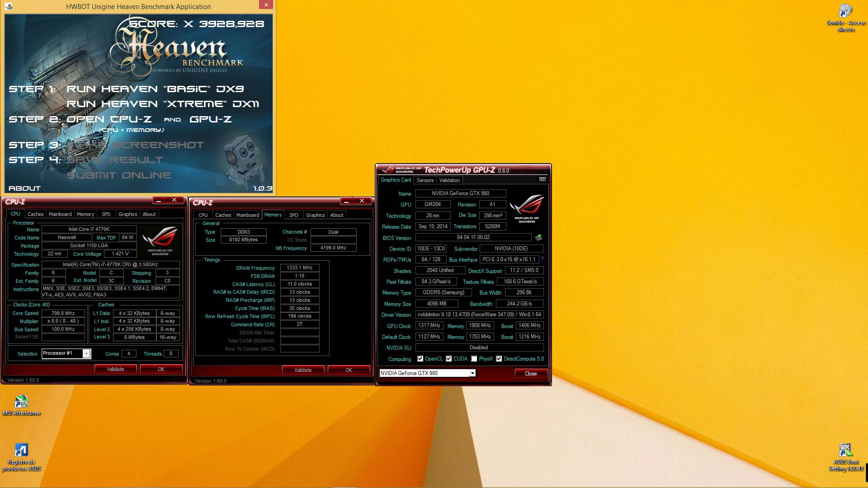Expand the Processor #1 selection dropdown
This screenshot has width=868, height=488.
click(86, 354)
